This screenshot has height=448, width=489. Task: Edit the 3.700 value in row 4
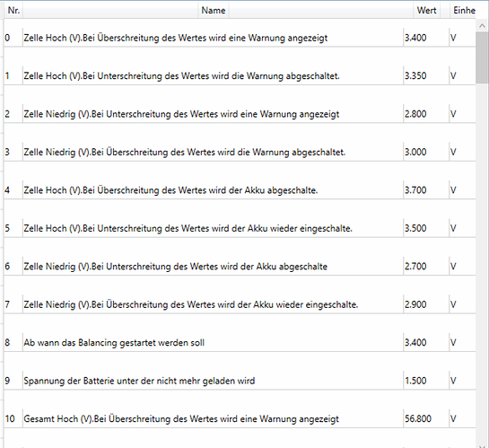point(426,190)
